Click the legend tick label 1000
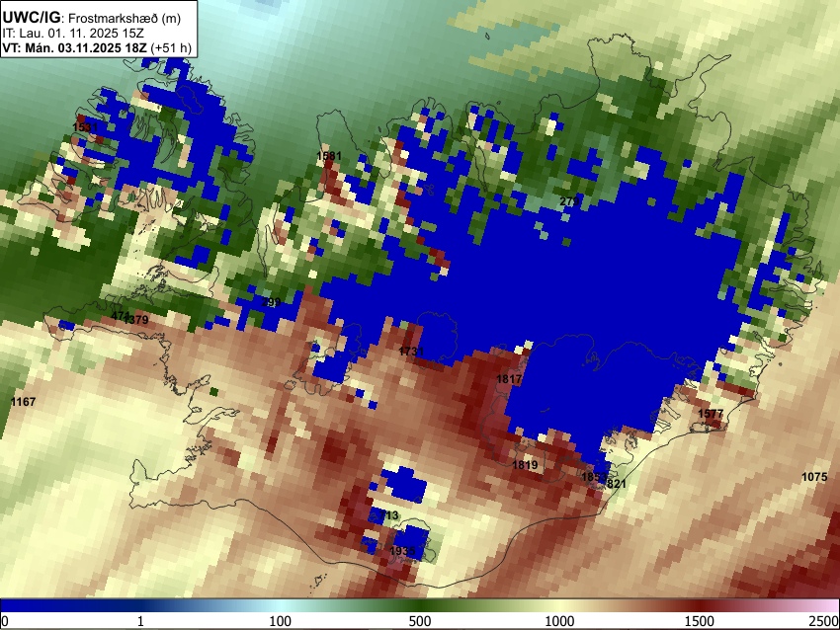Image resolution: width=840 pixels, height=630 pixels. tap(559, 621)
